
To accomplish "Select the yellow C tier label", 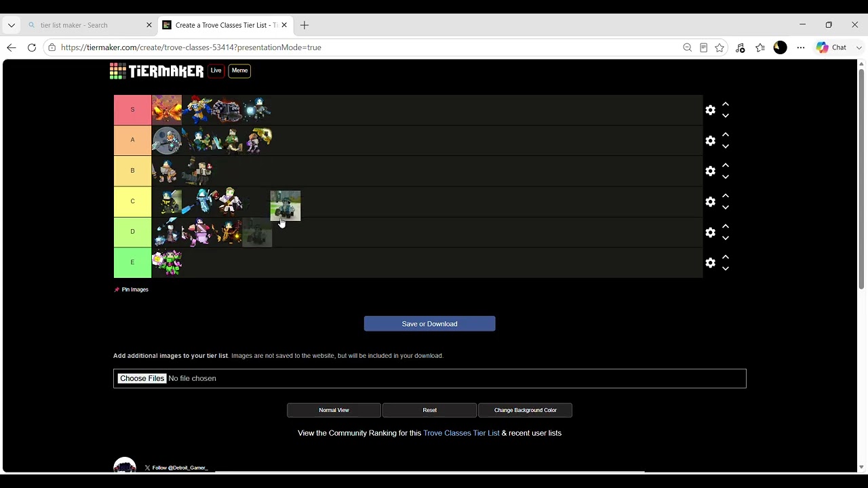I will click(132, 201).
